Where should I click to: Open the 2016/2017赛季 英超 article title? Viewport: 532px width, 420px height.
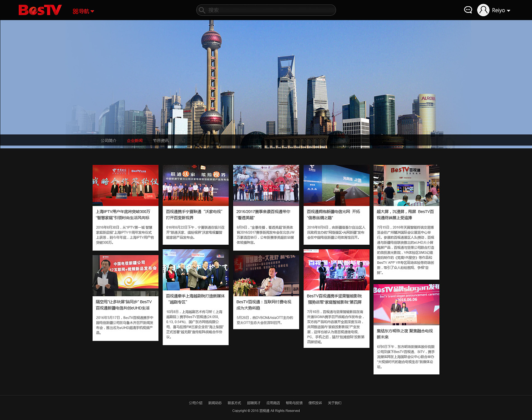point(264,214)
